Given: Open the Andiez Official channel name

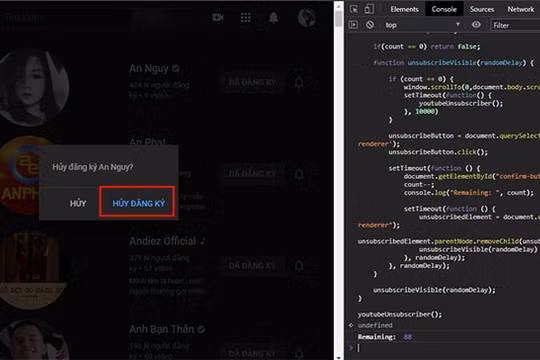Looking at the screenshot, I should (x=163, y=241).
